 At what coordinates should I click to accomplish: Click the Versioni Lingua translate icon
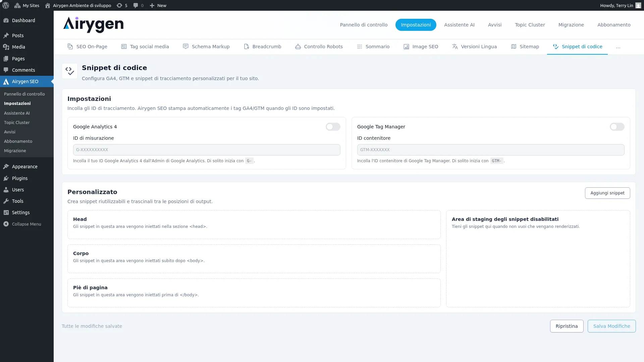tap(455, 47)
